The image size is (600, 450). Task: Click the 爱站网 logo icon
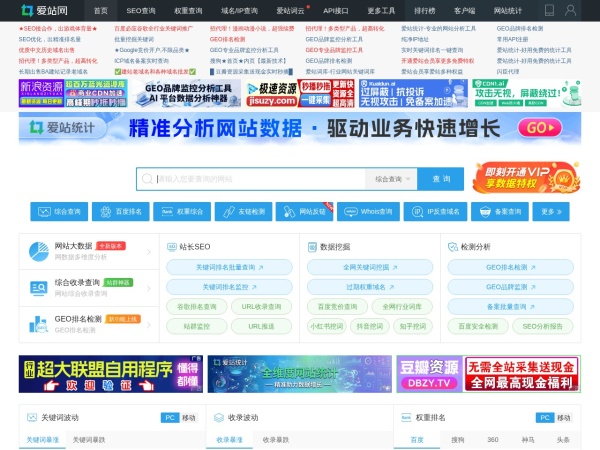point(27,10)
